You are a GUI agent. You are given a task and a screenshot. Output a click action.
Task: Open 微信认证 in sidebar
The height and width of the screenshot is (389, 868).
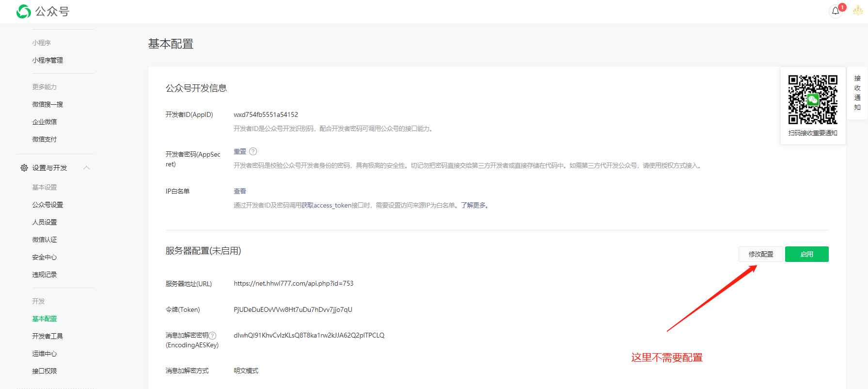pyautogui.click(x=45, y=240)
